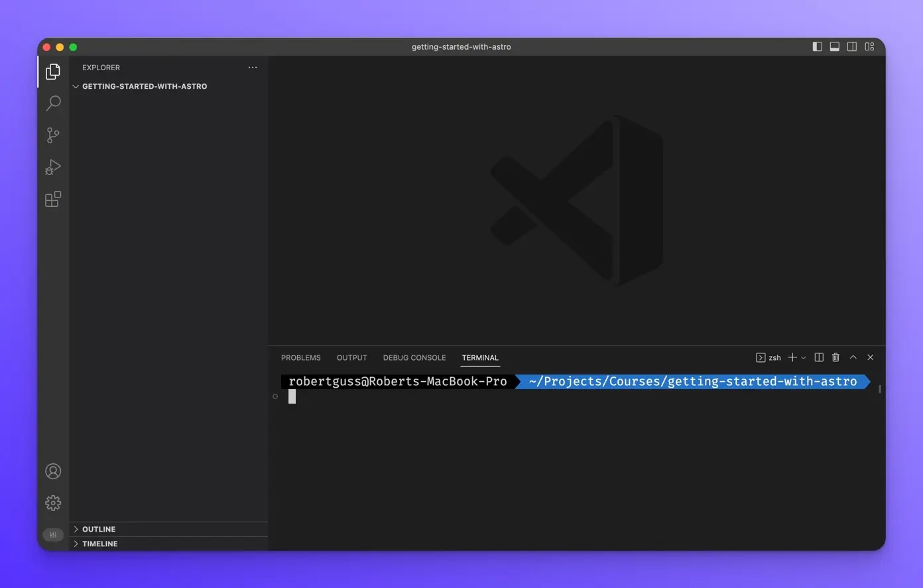
Task: Click the terminal scrollbar
Action: [x=880, y=389]
